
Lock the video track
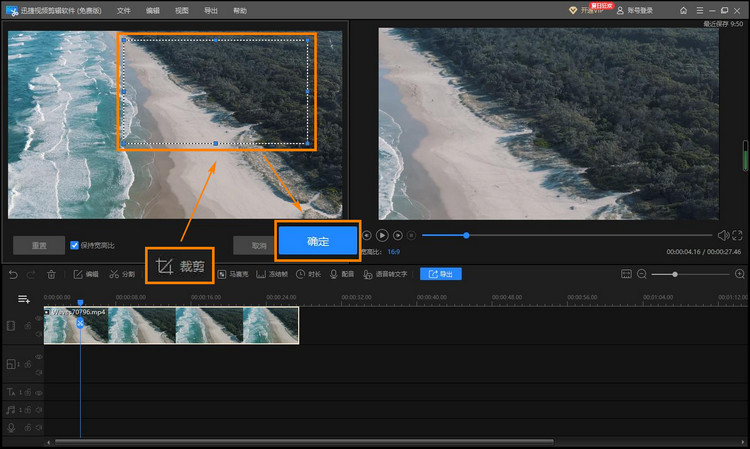(x=28, y=326)
